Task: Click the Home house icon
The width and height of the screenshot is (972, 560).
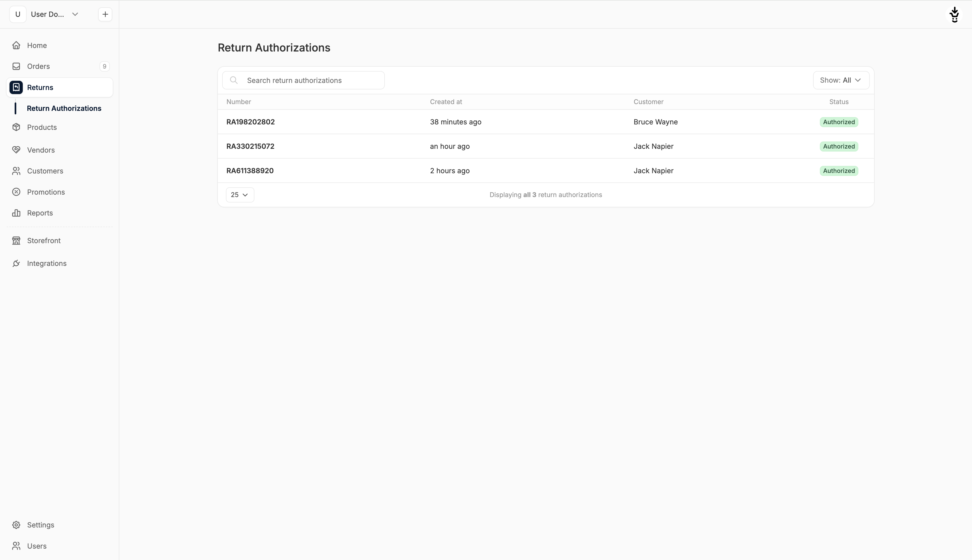Action: [16, 45]
